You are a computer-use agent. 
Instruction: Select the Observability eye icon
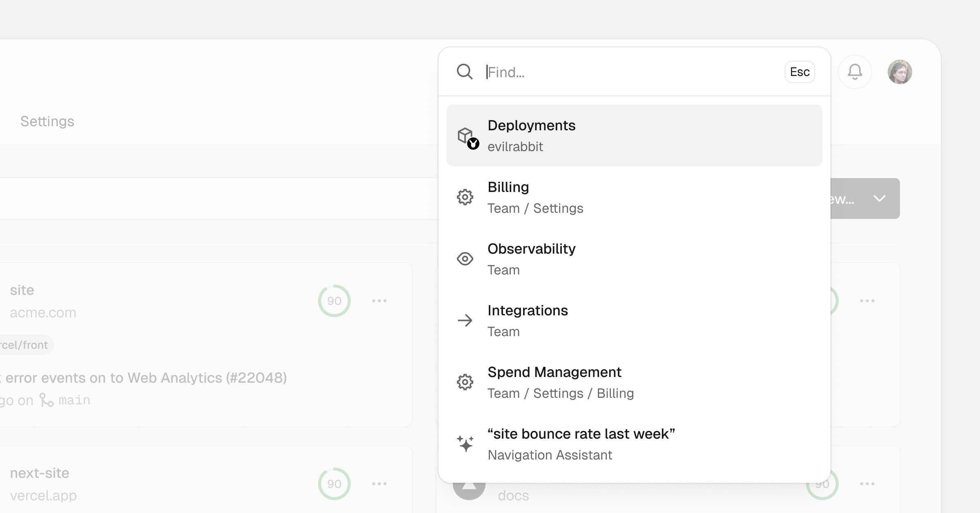pyautogui.click(x=465, y=259)
